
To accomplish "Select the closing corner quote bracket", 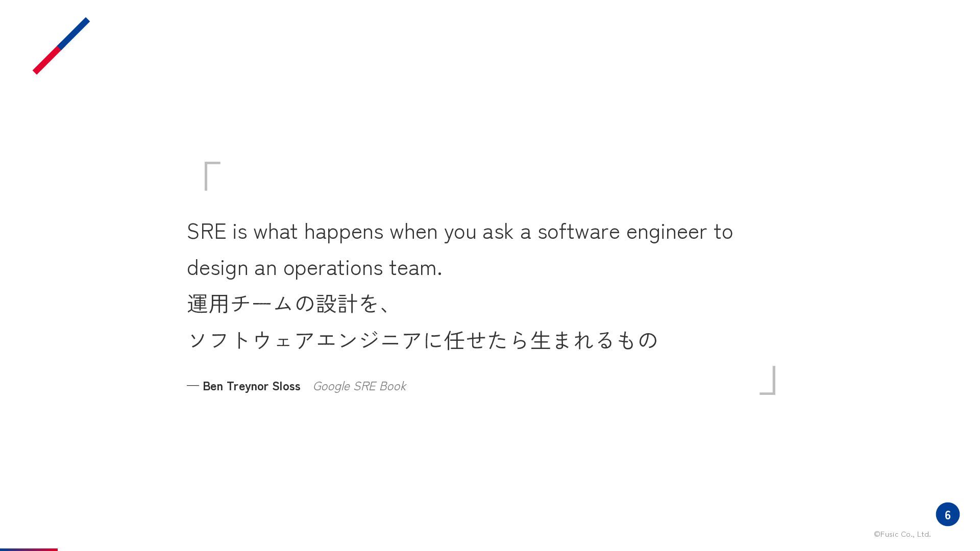I will pos(768,380).
